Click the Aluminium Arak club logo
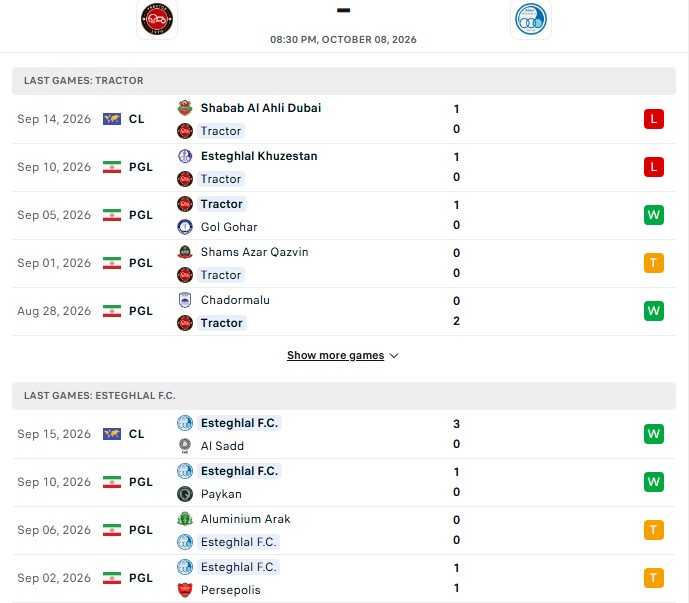The width and height of the screenshot is (689, 603). (185, 519)
